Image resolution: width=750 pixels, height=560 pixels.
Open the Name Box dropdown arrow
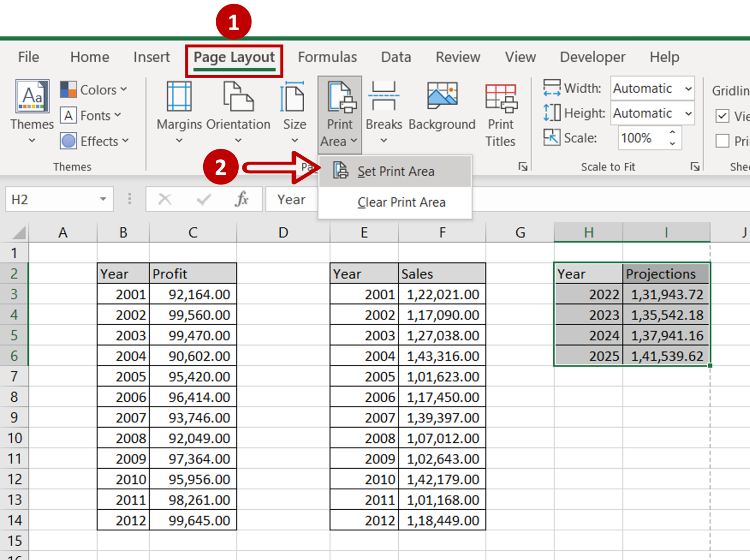click(x=103, y=199)
